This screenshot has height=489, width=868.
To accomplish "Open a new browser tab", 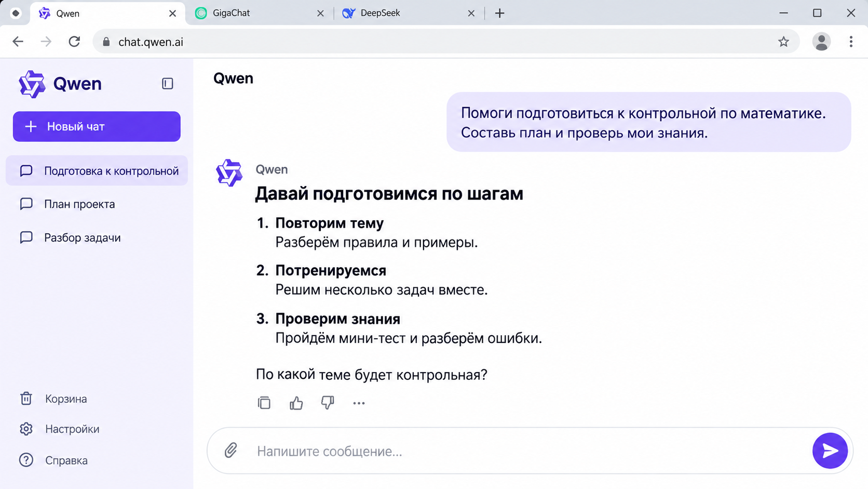I will [499, 13].
